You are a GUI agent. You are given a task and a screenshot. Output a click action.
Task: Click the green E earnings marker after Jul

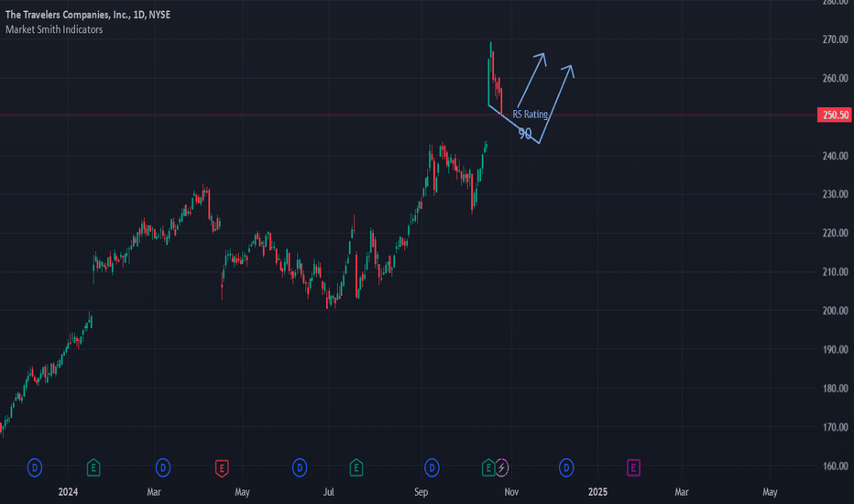[x=356, y=467]
